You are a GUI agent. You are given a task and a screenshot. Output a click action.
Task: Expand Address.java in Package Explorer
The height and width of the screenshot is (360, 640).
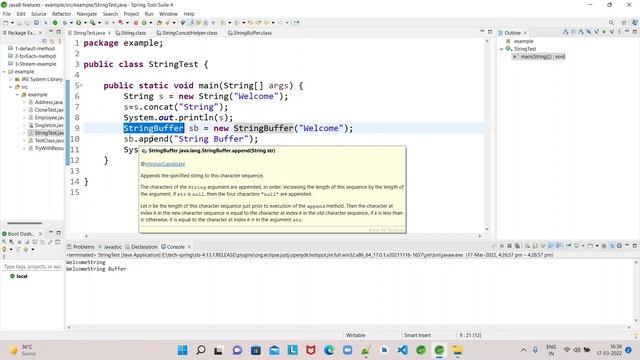coord(24,102)
